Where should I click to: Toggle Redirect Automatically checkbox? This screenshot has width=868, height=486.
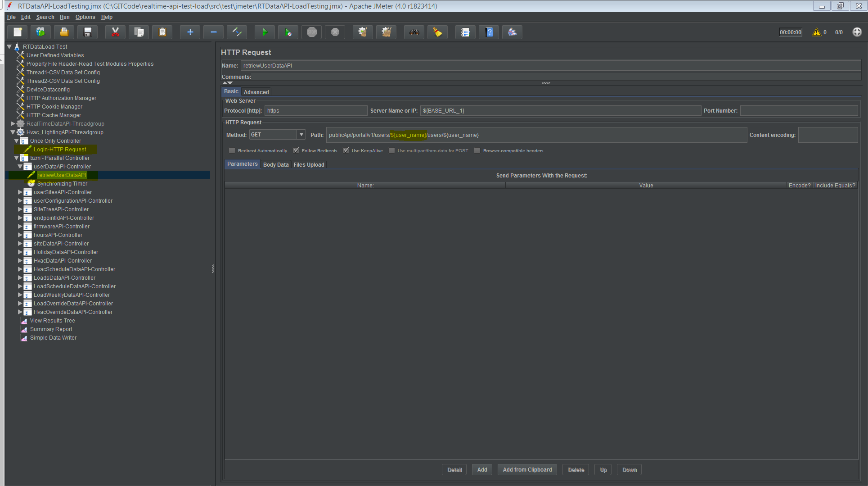click(232, 150)
